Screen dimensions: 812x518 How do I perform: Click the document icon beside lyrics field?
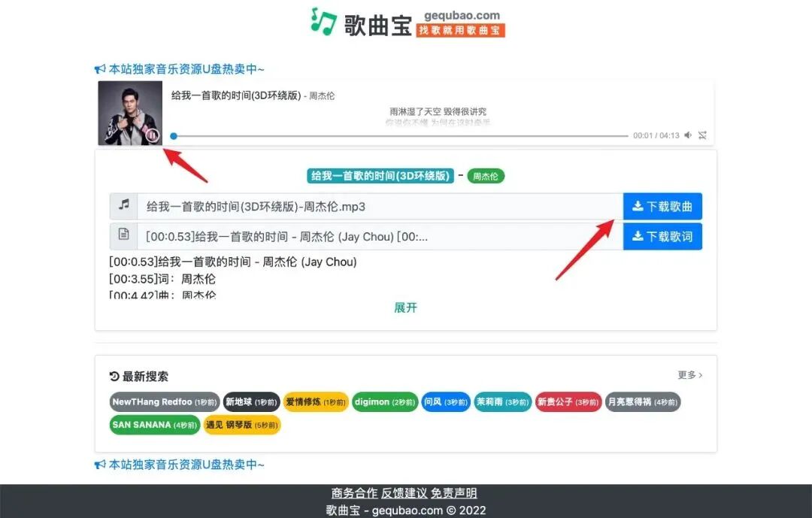(124, 234)
